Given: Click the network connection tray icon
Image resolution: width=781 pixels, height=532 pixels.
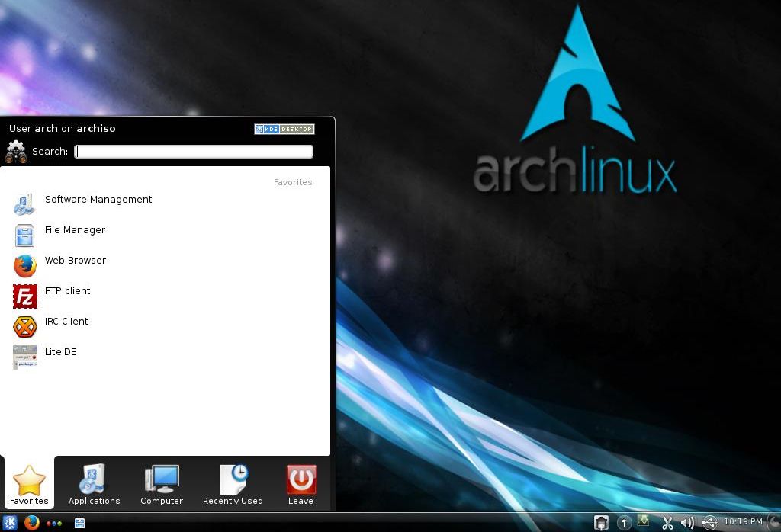Looking at the screenshot, I should [x=602, y=523].
